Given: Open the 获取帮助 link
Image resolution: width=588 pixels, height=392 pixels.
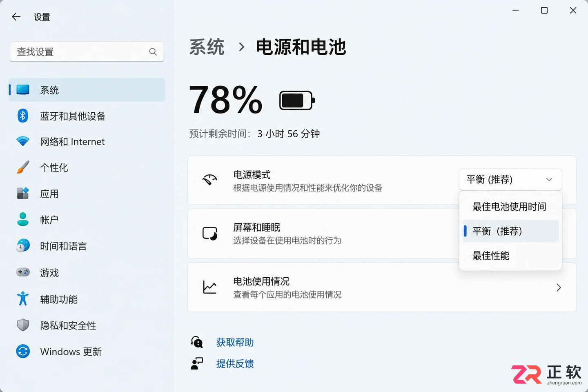Looking at the screenshot, I should point(235,342).
